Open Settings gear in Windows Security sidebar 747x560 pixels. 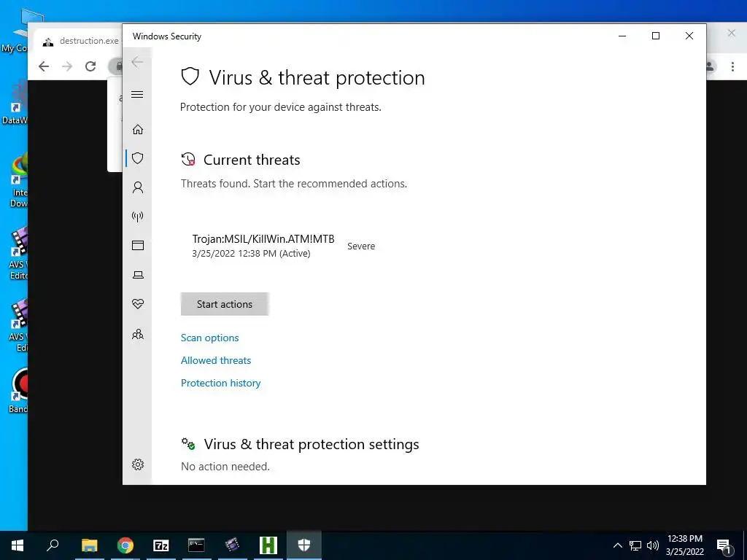(x=138, y=464)
